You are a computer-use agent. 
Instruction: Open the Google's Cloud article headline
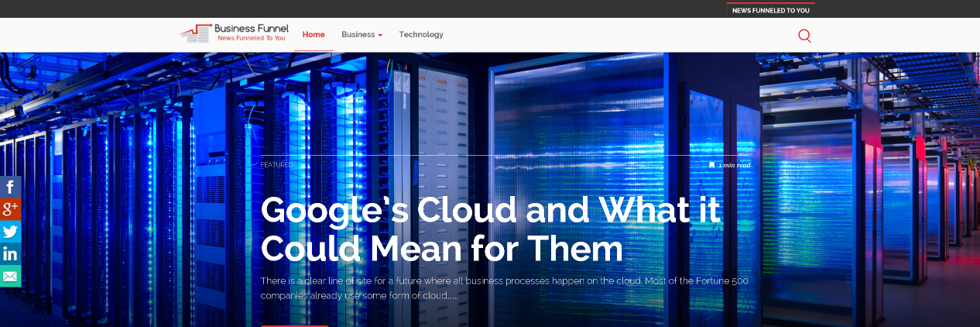pyautogui.click(x=491, y=229)
